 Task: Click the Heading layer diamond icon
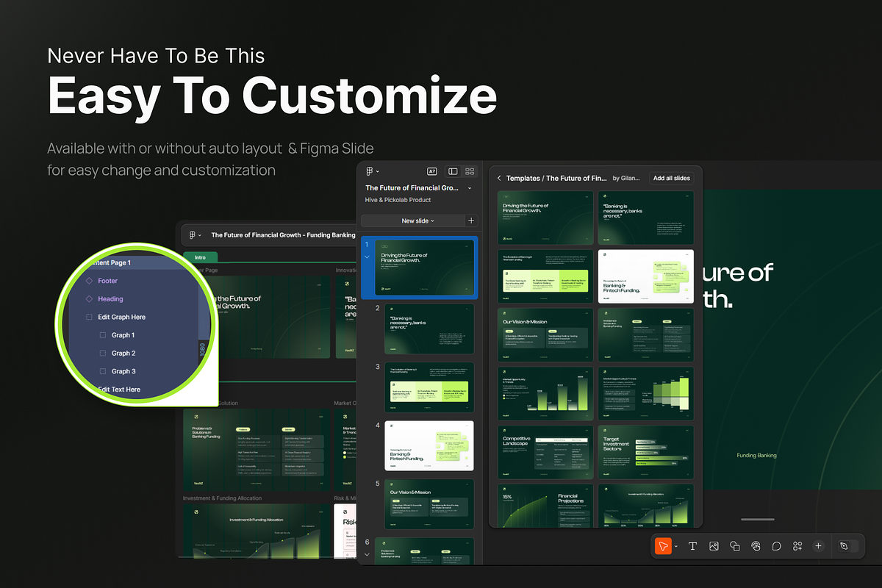point(89,299)
